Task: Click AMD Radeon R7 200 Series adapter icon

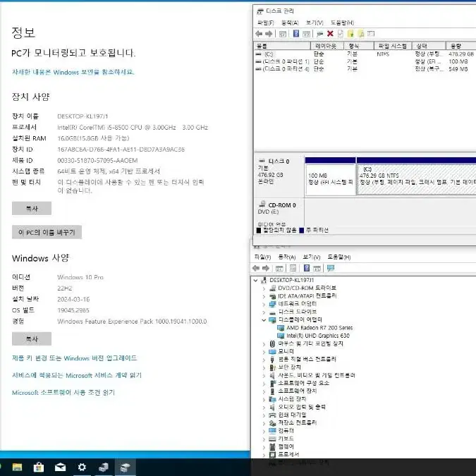Action: (x=281, y=328)
